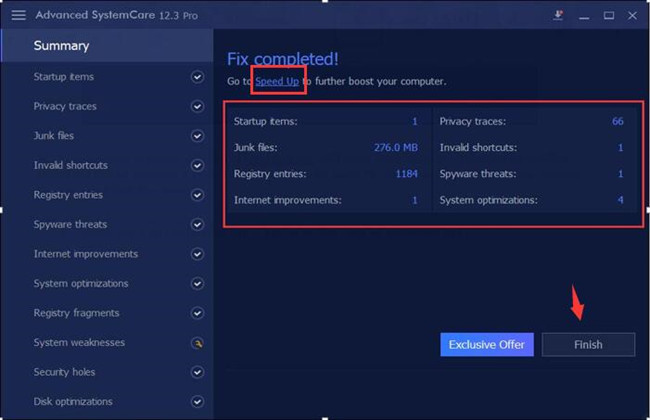
Task: Click the Finish button
Action: point(588,345)
